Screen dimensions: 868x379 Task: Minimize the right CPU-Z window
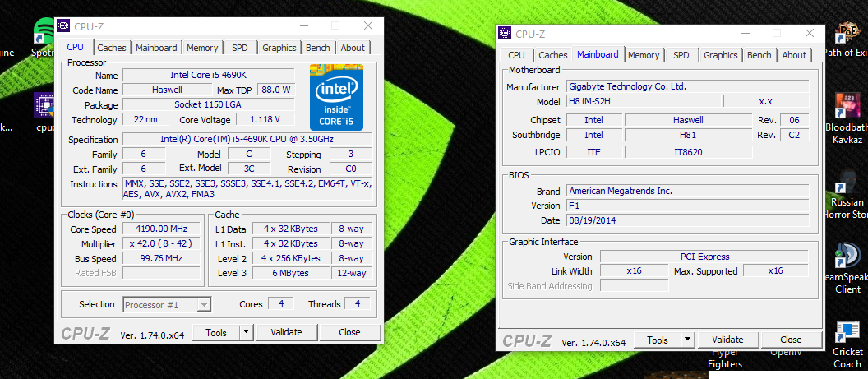746,33
